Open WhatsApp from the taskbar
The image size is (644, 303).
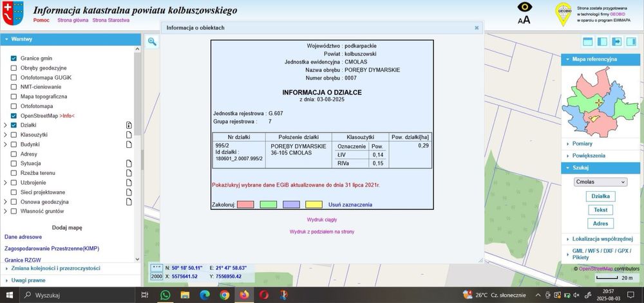tap(165, 295)
